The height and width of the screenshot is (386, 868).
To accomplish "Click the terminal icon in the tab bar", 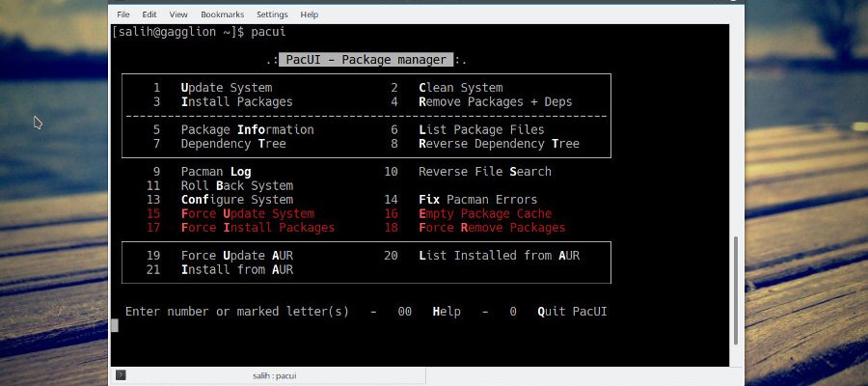I will (x=121, y=375).
